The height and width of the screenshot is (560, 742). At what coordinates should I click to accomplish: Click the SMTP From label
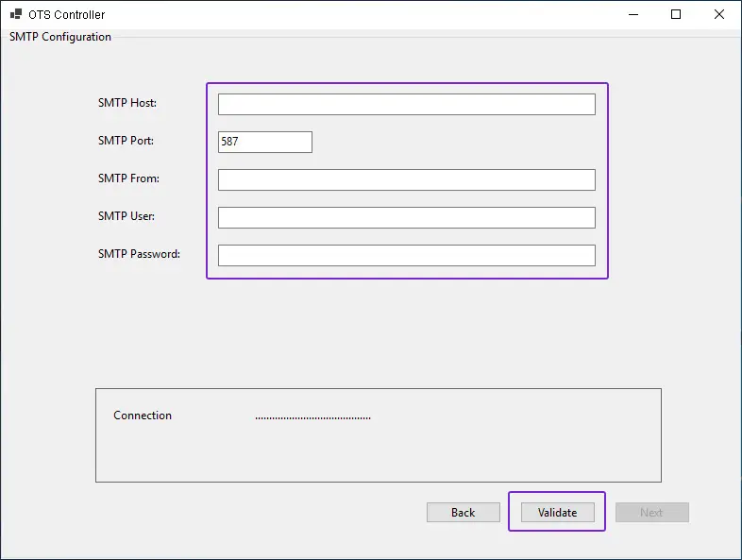[x=128, y=178]
